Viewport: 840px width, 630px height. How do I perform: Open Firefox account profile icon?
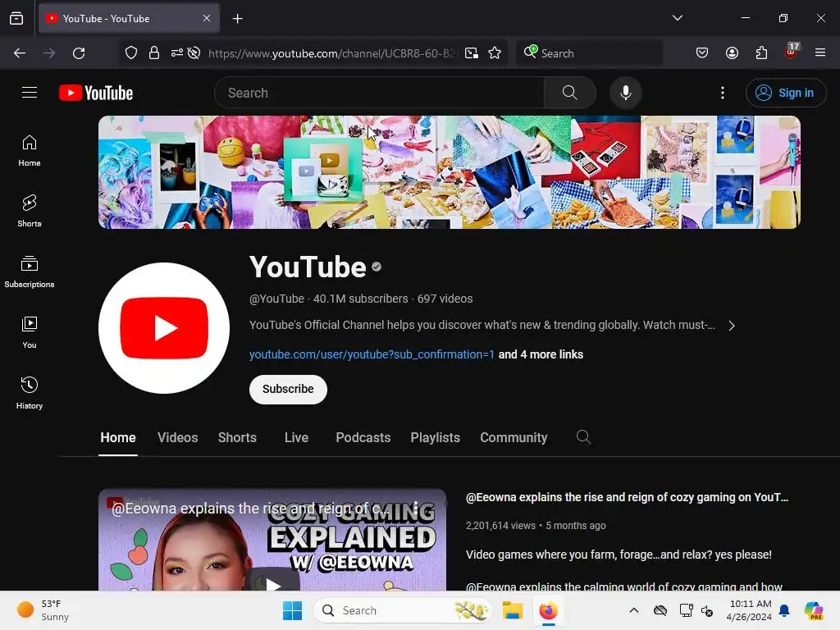[x=732, y=53]
